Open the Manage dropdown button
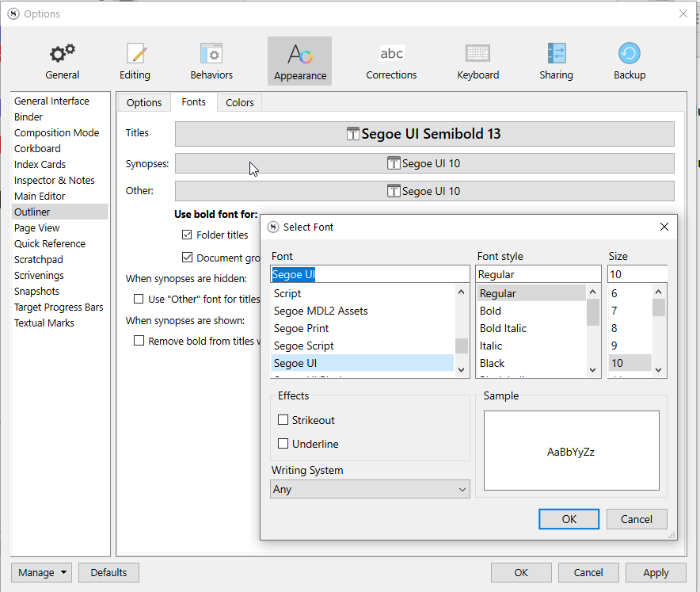The width and height of the screenshot is (700, 592). tap(42, 573)
